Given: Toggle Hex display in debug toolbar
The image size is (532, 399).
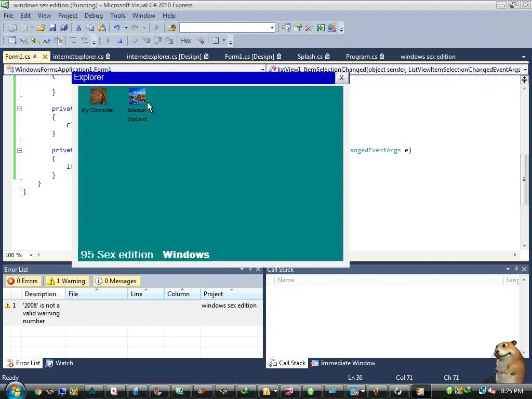Looking at the screenshot, I should pyautogui.click(x=185, y=41).
